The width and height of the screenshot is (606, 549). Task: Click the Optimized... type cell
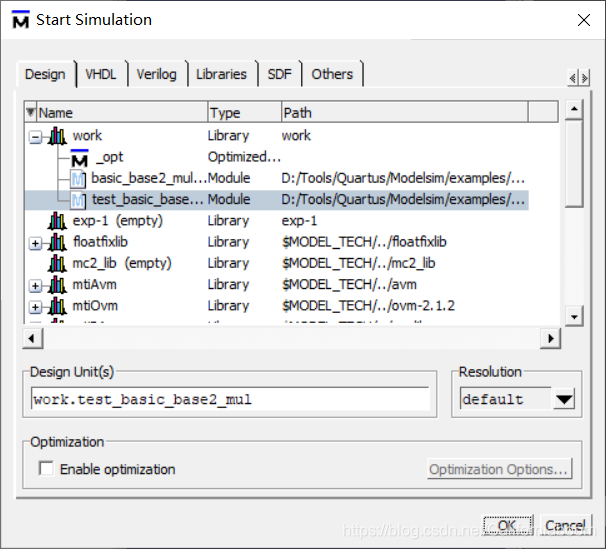244,157
